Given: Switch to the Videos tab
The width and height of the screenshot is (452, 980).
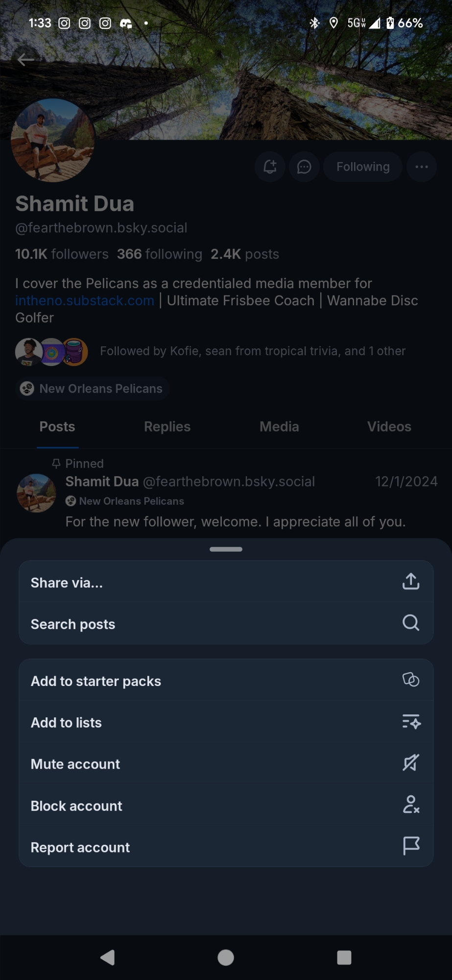Looking at the screenshot, I should (389, 427).
